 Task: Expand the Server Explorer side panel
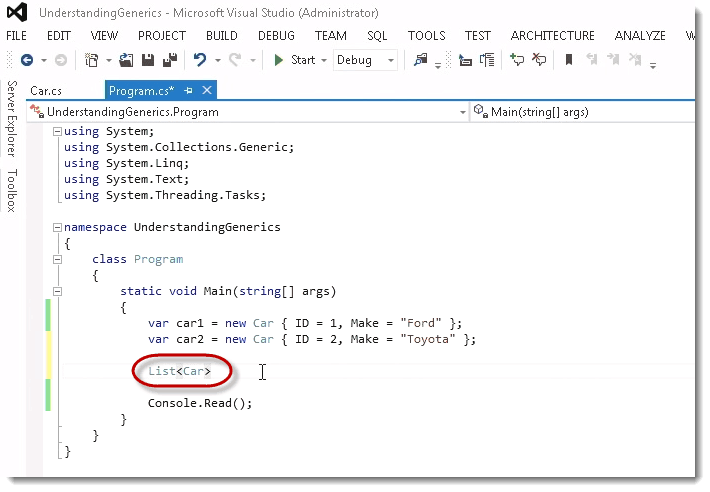[12, 119]
